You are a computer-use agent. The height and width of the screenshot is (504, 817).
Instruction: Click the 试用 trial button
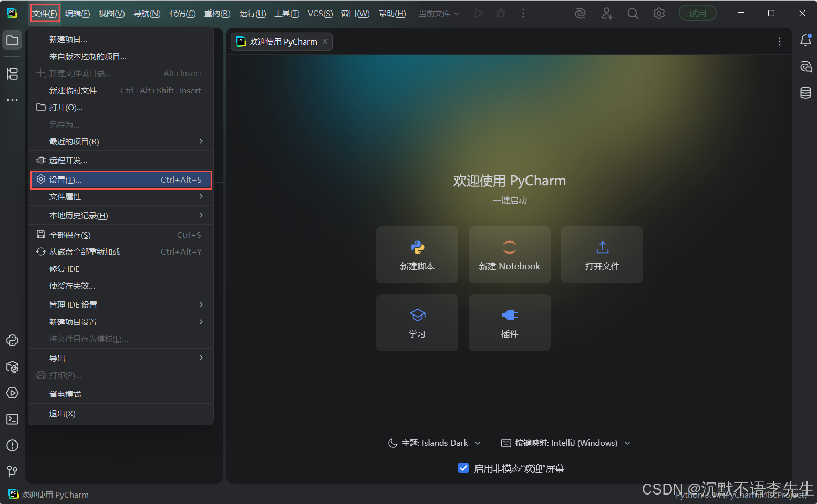point(698,13)
